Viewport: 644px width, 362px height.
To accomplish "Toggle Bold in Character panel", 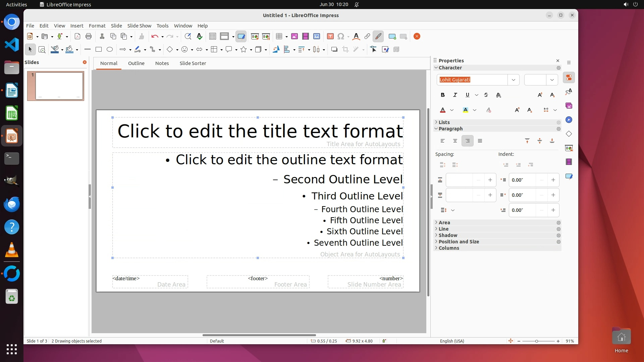I will 443,95.
